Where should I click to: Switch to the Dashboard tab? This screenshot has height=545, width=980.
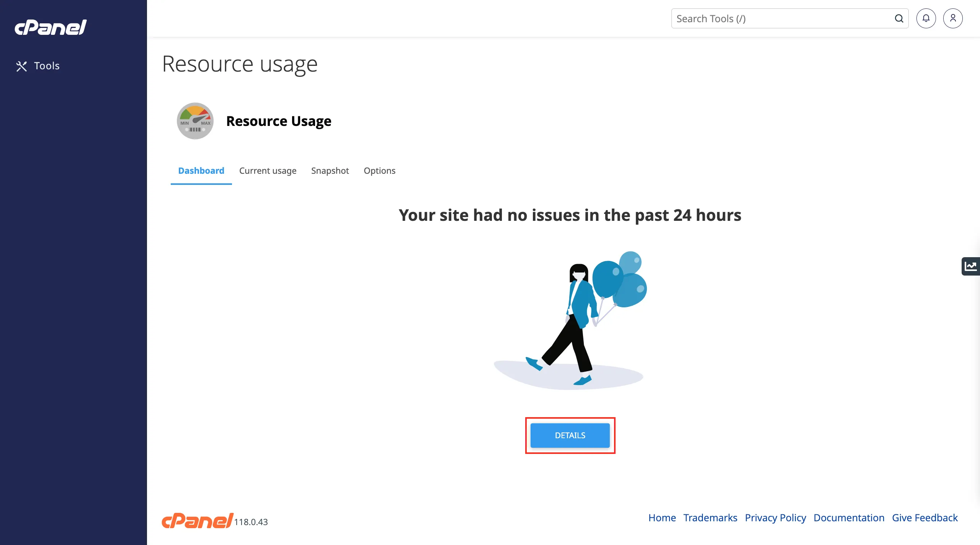click(x=201, y=171)
